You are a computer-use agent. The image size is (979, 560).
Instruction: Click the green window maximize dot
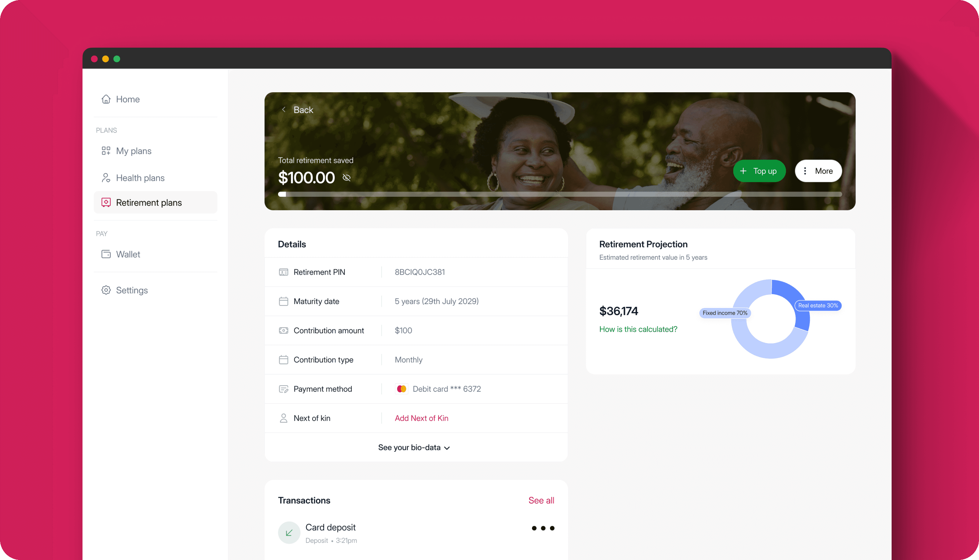point(117,59)
